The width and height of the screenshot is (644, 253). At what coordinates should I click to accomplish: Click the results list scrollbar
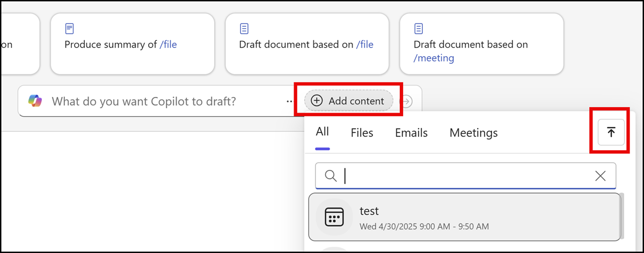[621, 217]
